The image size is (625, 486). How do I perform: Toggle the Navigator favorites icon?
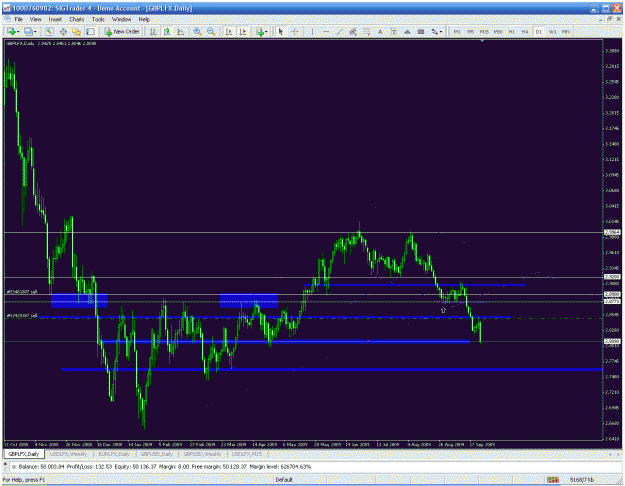[x=77, y=31]
